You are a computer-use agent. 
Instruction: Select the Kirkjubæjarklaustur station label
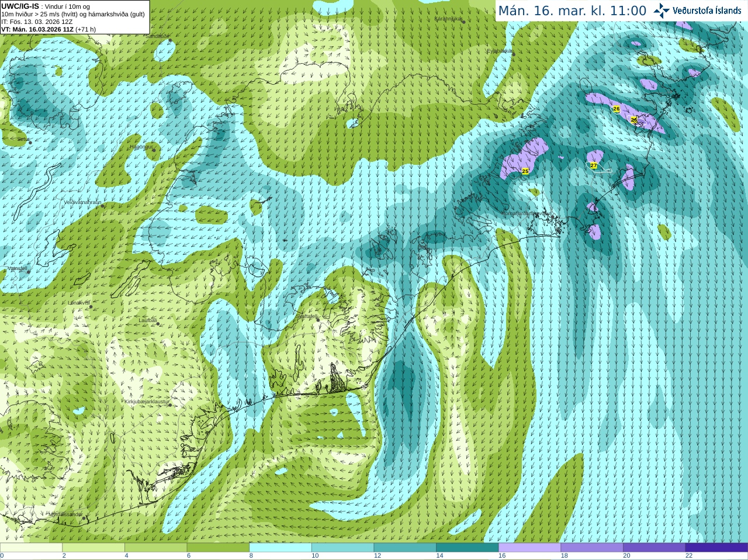pos(147,402)
